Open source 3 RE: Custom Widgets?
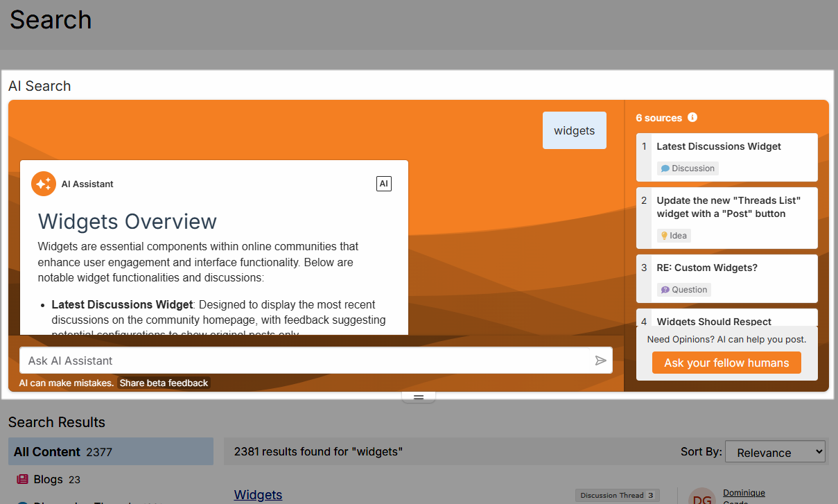Screen dimensions: 838x504 click(726, 279)
